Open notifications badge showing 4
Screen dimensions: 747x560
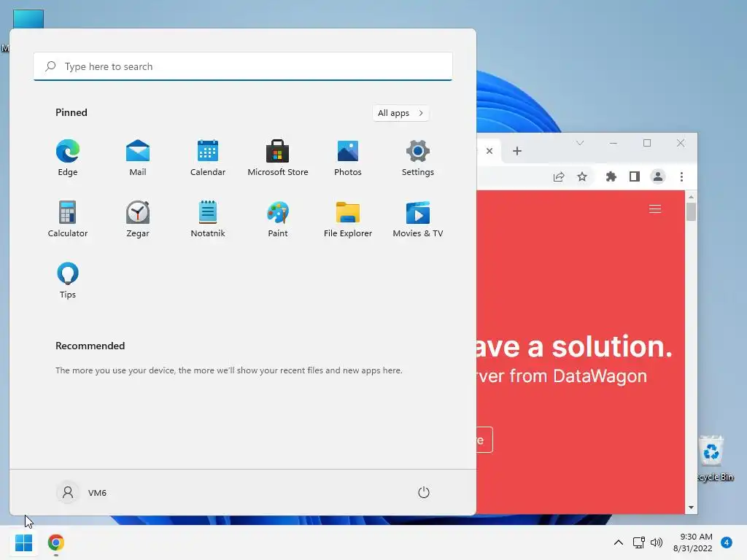727,542
